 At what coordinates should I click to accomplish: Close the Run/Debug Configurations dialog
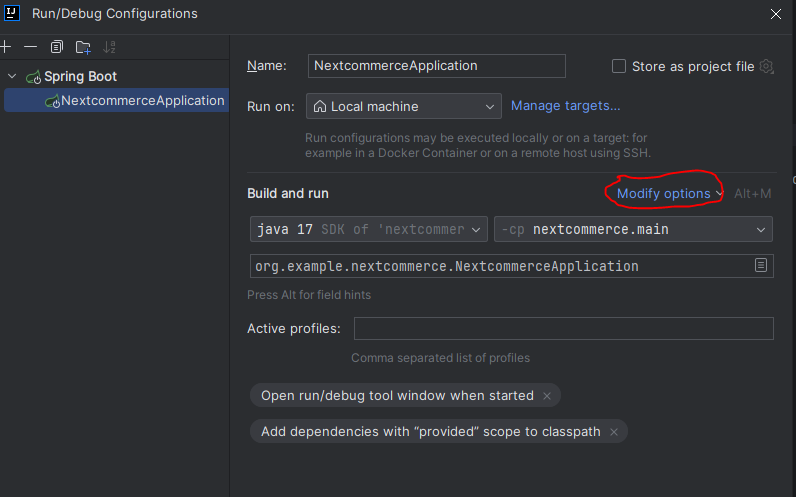pos(776,14)
